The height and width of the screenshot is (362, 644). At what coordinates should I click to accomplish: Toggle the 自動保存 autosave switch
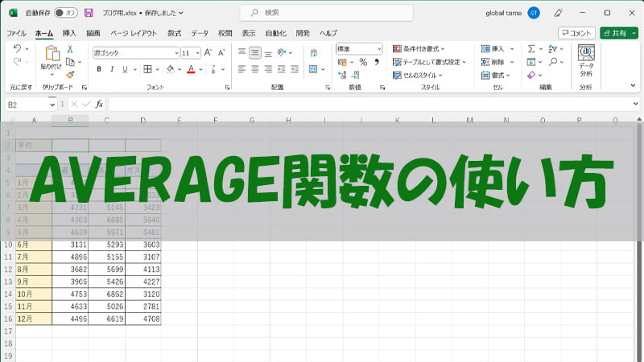tap(65, 13)
